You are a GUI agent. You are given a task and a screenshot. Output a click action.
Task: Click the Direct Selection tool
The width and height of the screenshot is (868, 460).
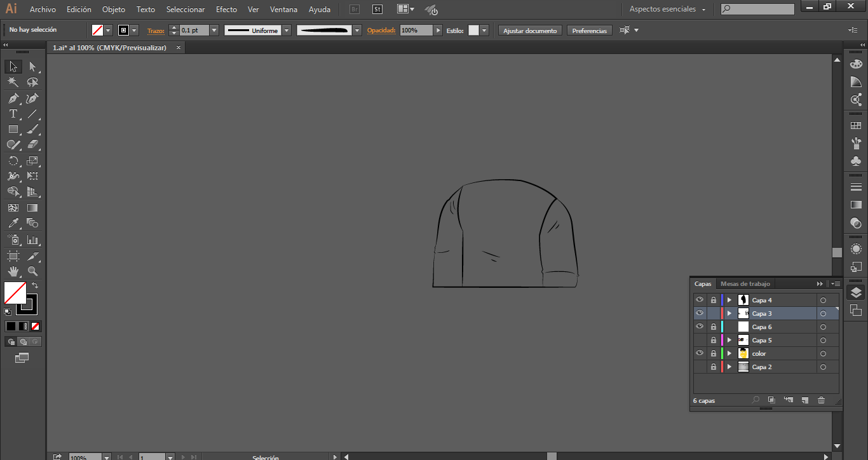click(x=32, y=67)
